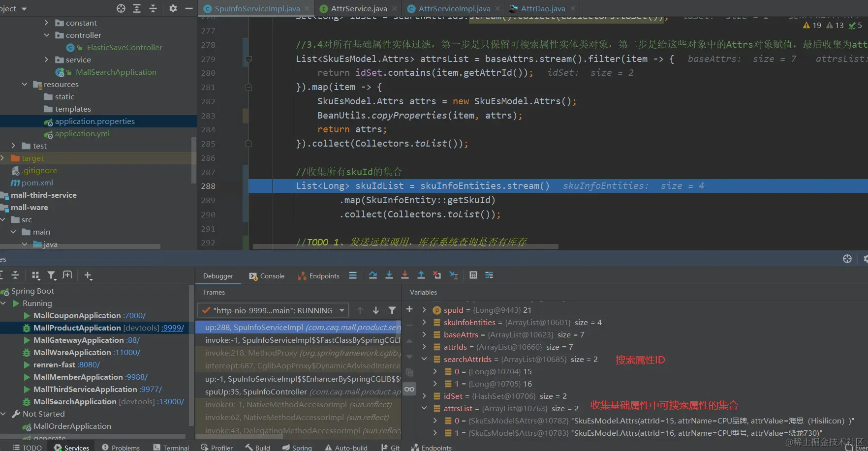Expand the idSet variable
Screen dimensions: 868x451
[x=424, y=396]
